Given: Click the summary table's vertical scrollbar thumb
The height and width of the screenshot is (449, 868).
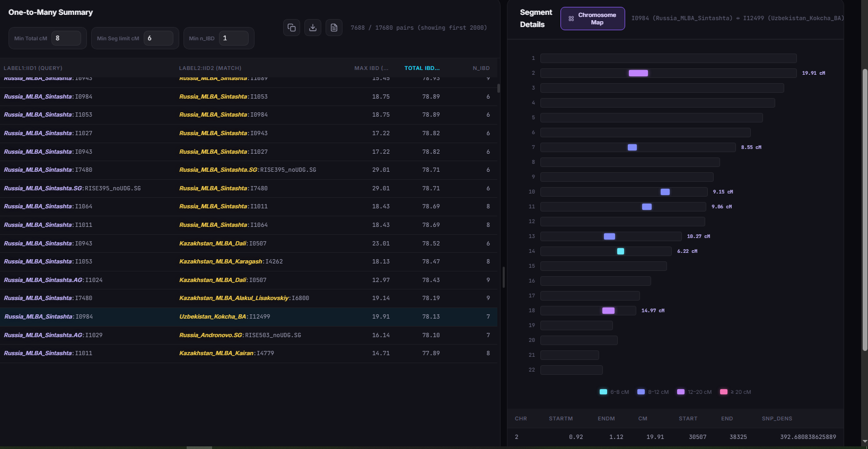Looking at the screenshot, I should tap(498, 88).
